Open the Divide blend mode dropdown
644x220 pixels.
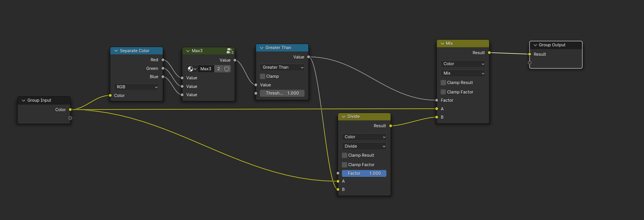(x=364, y=146)
